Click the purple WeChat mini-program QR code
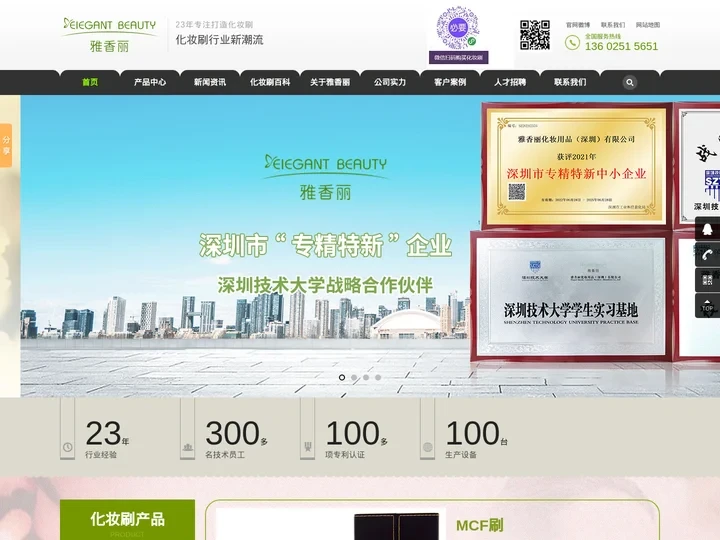The height and width of the screenshot is (540, 720). coord(458,28)
